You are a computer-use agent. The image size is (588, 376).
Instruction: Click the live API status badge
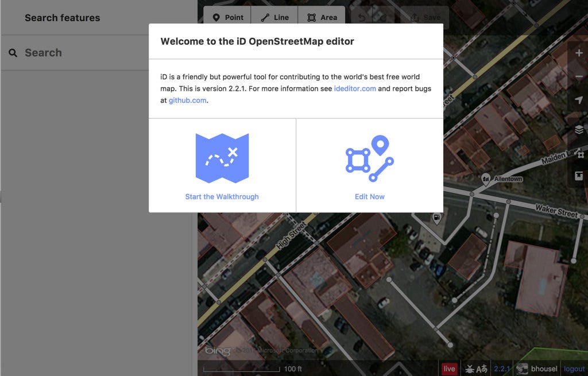[x=448, y=369]
